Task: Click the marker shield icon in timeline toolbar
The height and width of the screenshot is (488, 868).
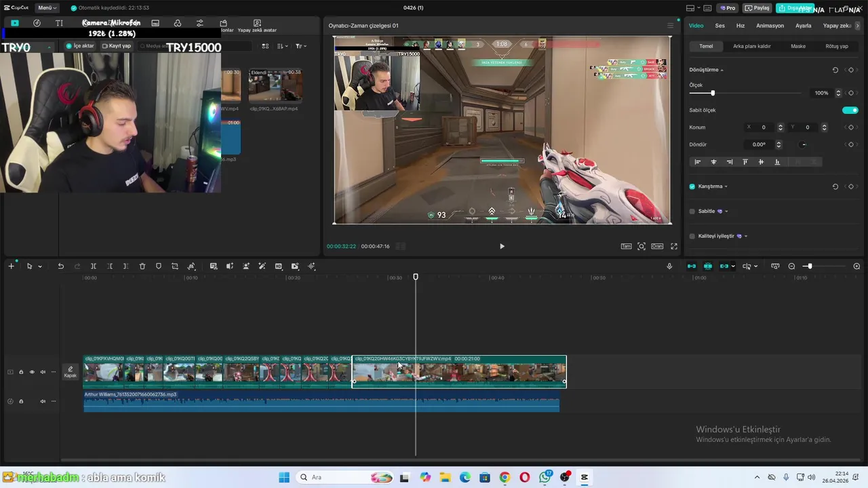Action: 159,266
